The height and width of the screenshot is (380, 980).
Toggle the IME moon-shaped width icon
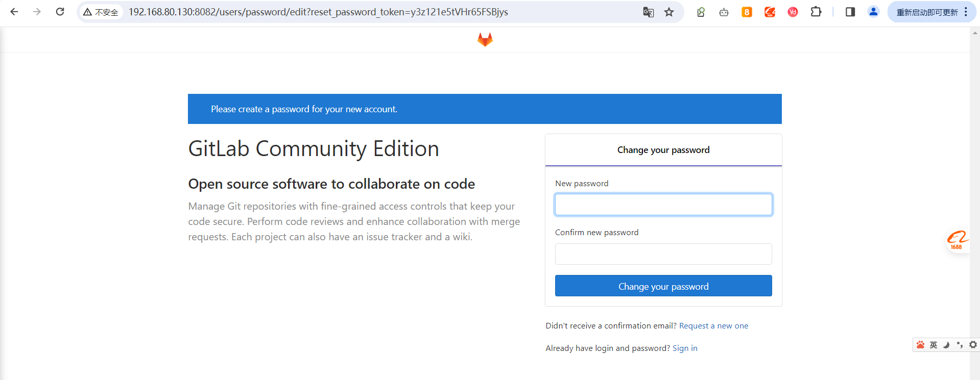pos(946,345)
